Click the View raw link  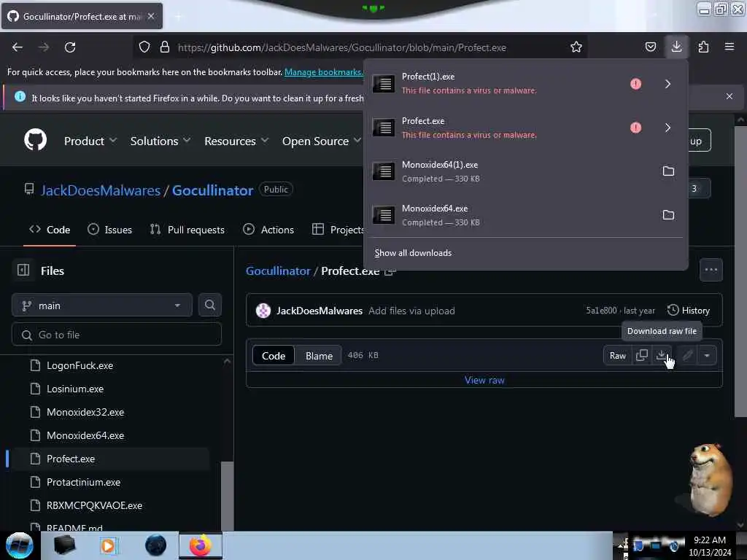coord(484,380)
